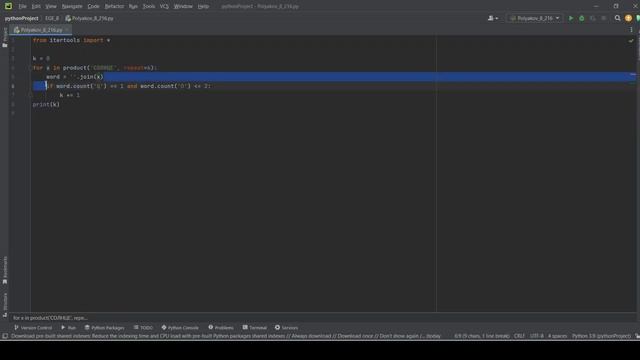This screenshot has width=640, height=360.
Task: Open the Version Control tool window
Action: coord(33,327)
